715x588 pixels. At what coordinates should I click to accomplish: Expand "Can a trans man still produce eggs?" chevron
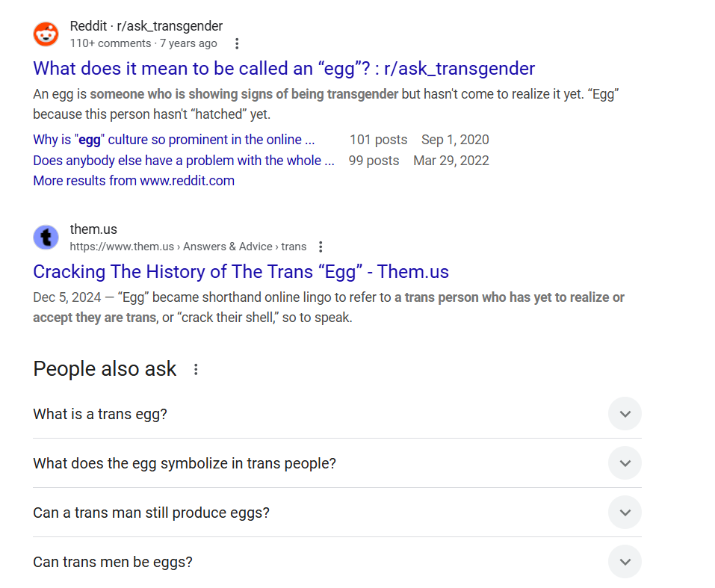point(625,513)
